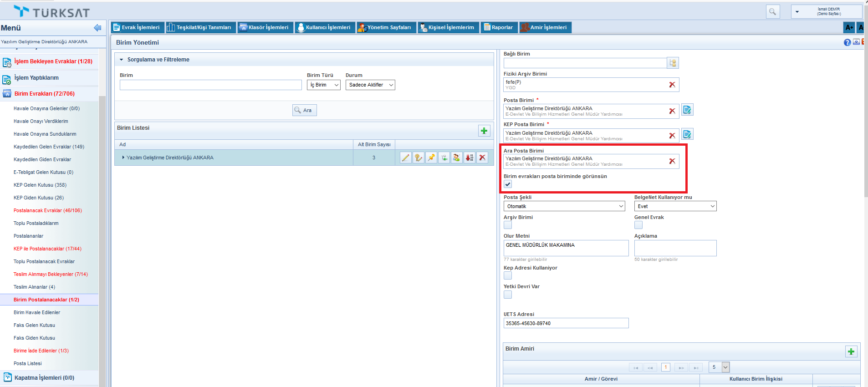The width and height of the screenshot is (868, 387).
Task: Click the yellow pushpin icon in unit row
Action: point(431,158)
